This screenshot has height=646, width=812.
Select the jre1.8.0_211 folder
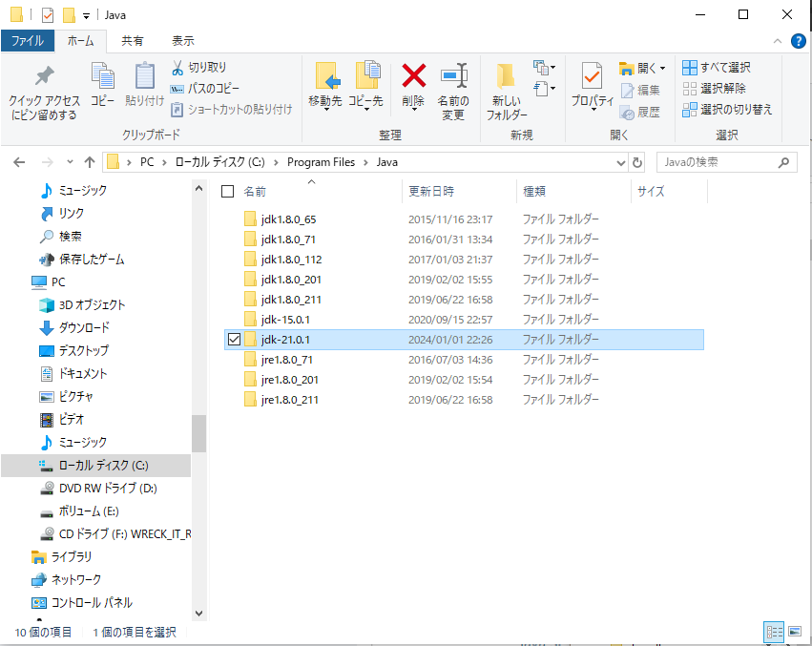point(289,400)
